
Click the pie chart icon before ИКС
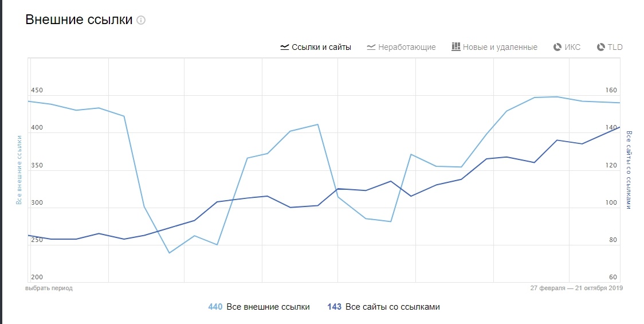[557, 47]
